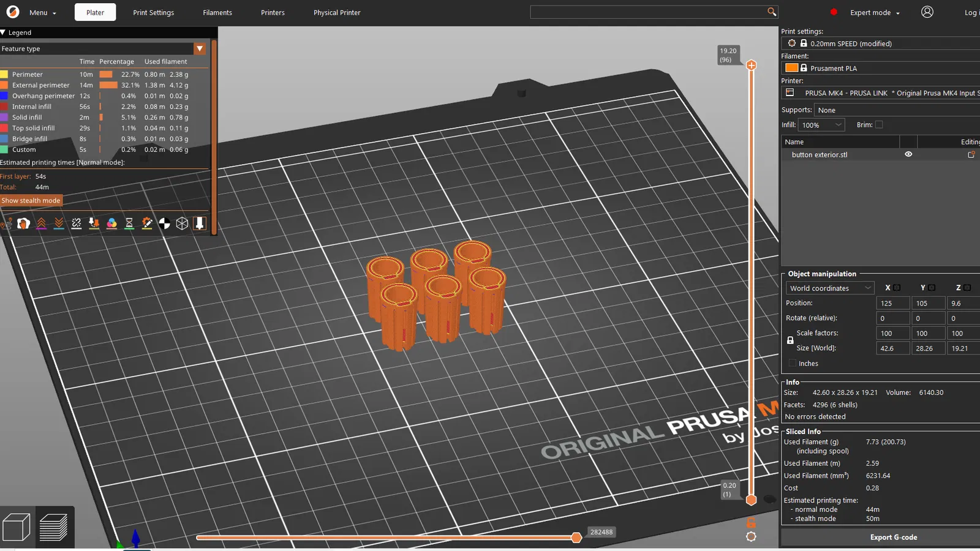Viewport: 980px width, 551px height.
Task: Open the World coordinates dropdown
Action: click(x=830, y=288)
